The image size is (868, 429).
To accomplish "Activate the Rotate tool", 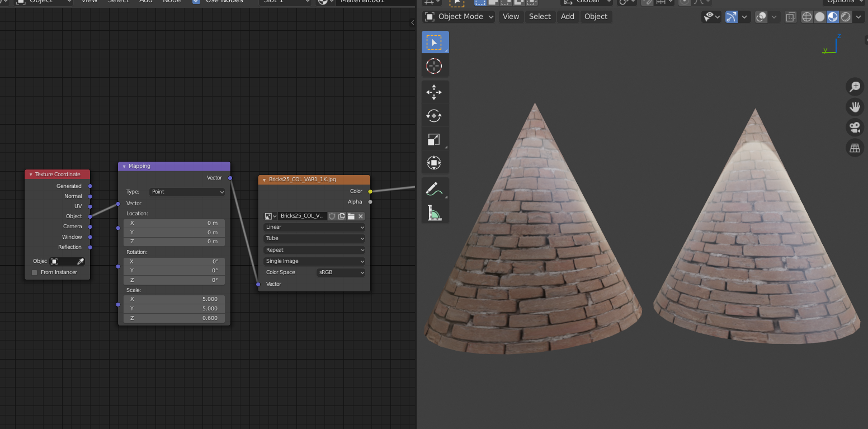I will pyautogui.click(x=434, y=116).
